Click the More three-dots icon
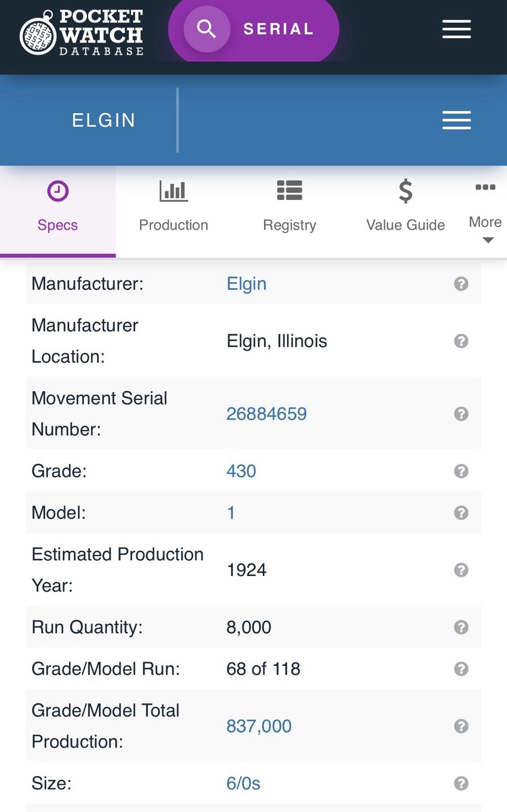 [x=485, y=187]
